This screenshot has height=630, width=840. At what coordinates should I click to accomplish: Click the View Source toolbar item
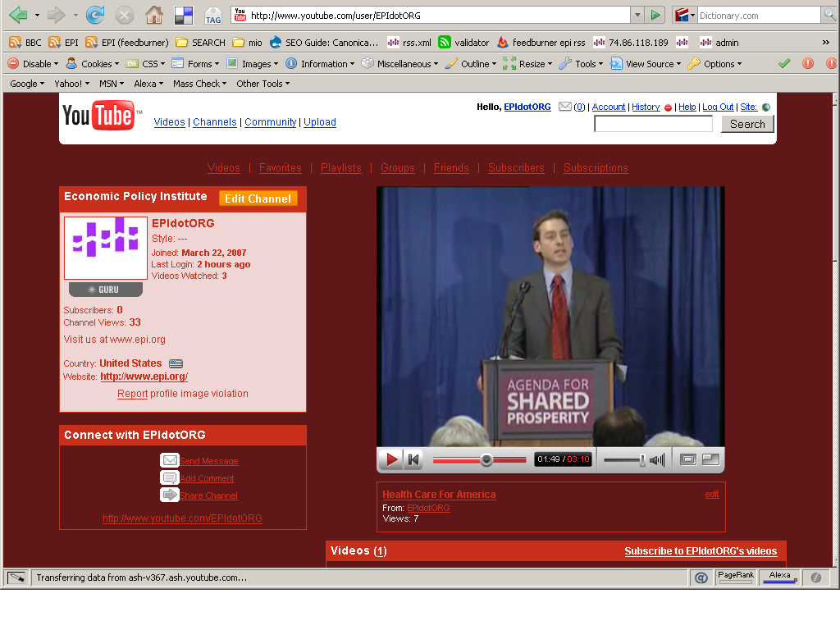pos(646,64)
